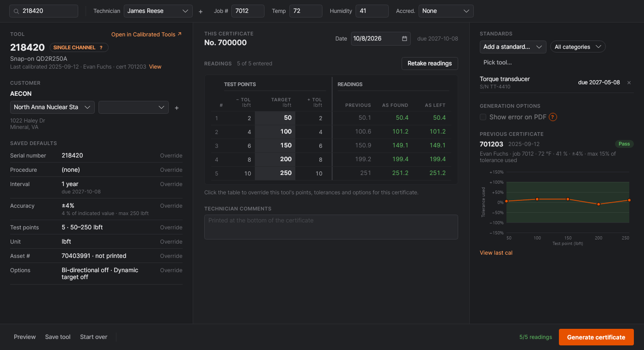This screenshot has width=644, height=350.
Task: Click the external arrow beside Open in Calibrated Tools
Action: coord(179,34)
